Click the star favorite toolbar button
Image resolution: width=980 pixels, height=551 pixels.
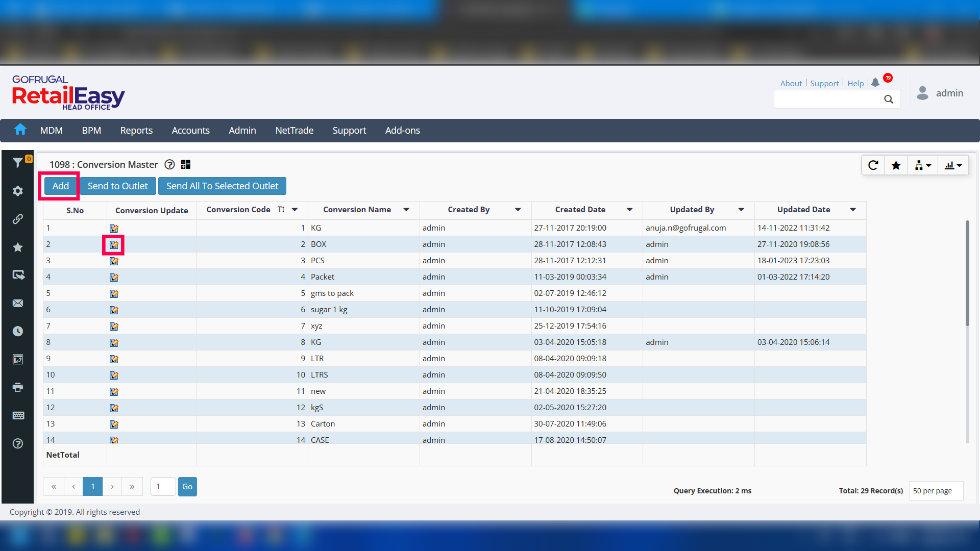point(896,165)
